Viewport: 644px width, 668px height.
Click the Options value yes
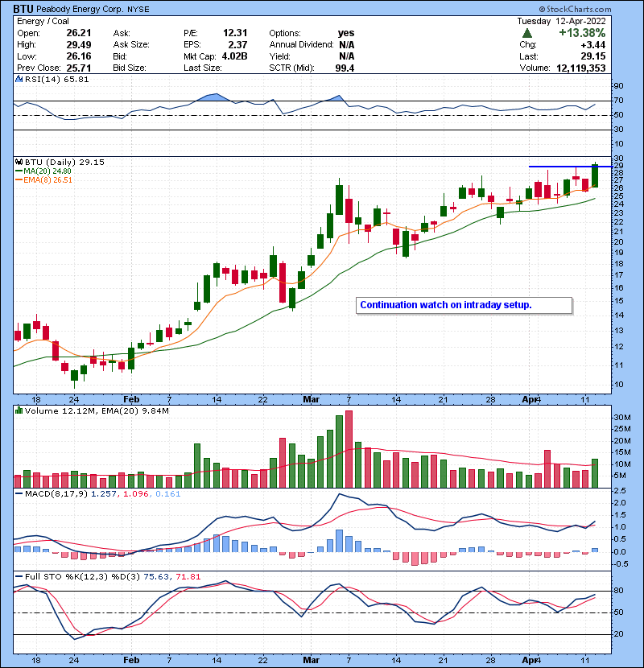(346, 33)
